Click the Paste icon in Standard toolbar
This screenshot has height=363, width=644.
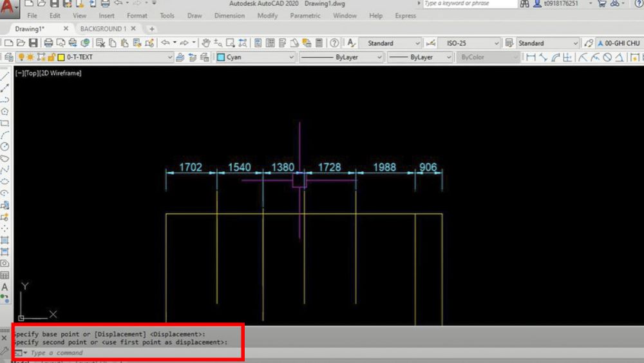click(x=124, y=43)
